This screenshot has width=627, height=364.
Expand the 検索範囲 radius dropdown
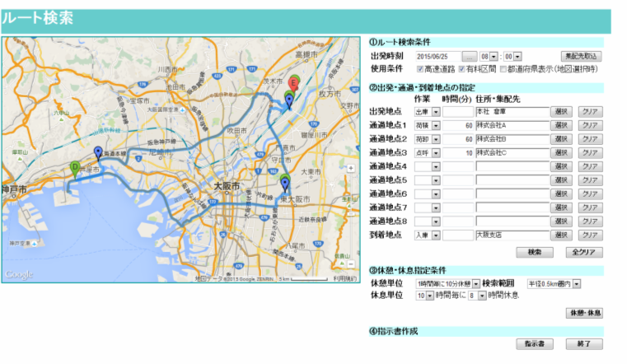pos(554,284)
